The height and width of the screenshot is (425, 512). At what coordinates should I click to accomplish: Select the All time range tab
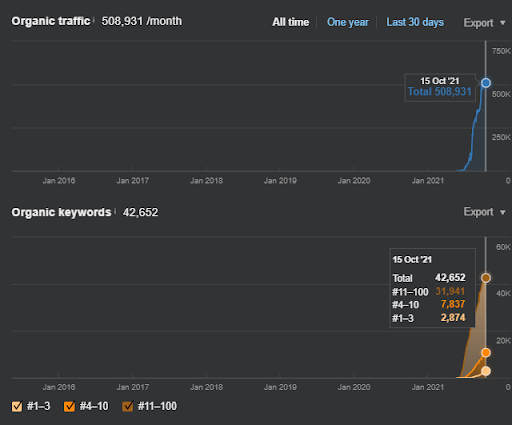pyautogui.click(x=291, y=22)
